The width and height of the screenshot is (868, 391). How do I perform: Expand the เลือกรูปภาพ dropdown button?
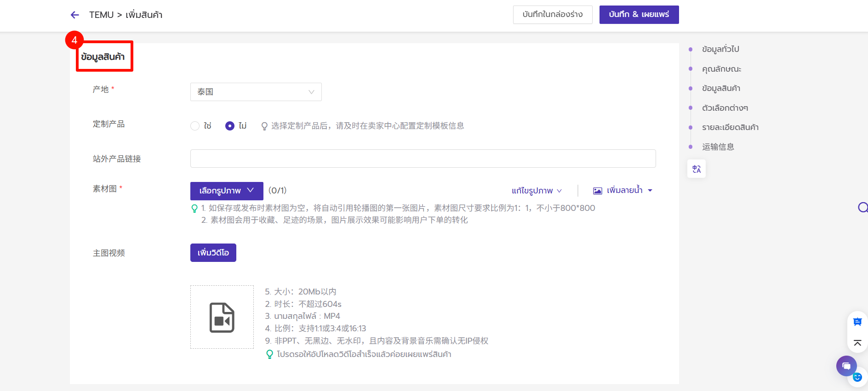[227, 191]
